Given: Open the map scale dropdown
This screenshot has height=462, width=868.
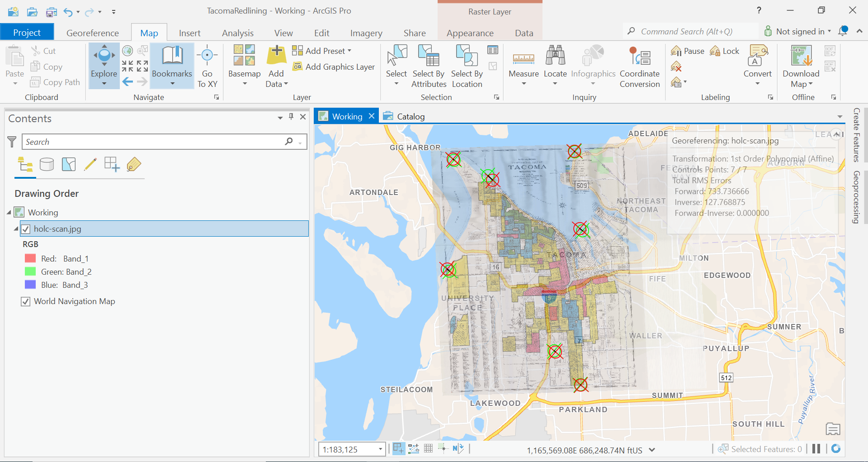Looking at the screenshot, I should point(380,449).
